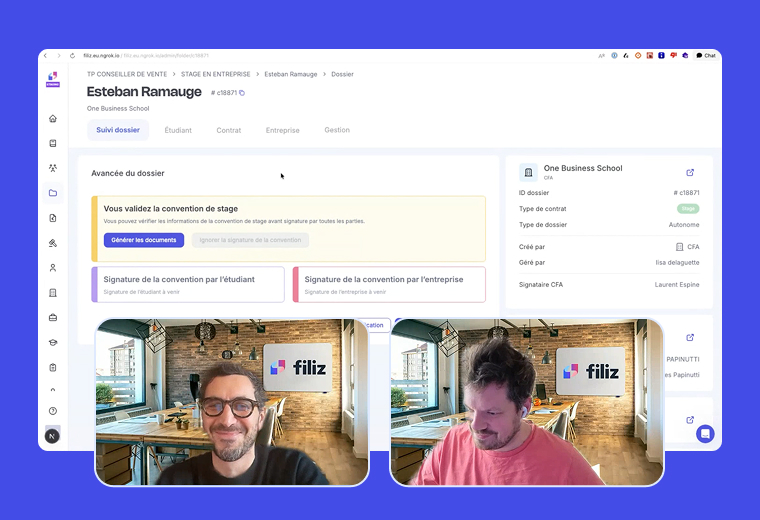Click the One Business School subtitle under name

(x=118, y=109)
